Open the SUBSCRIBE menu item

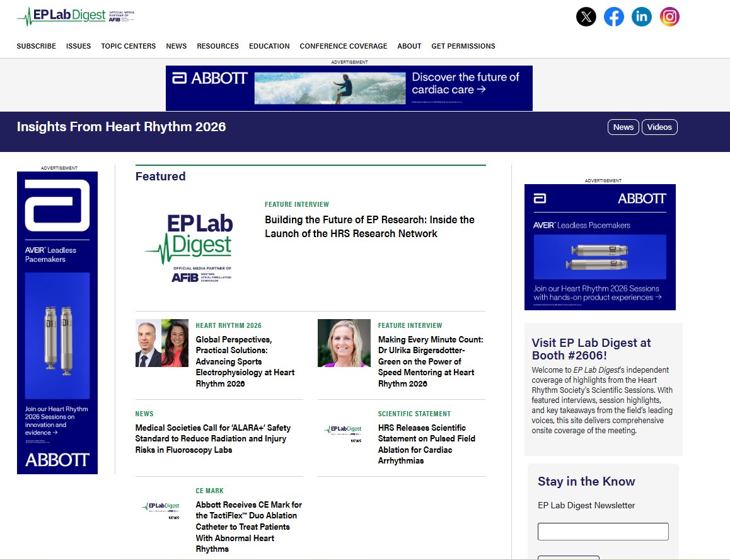click(37, 46)
